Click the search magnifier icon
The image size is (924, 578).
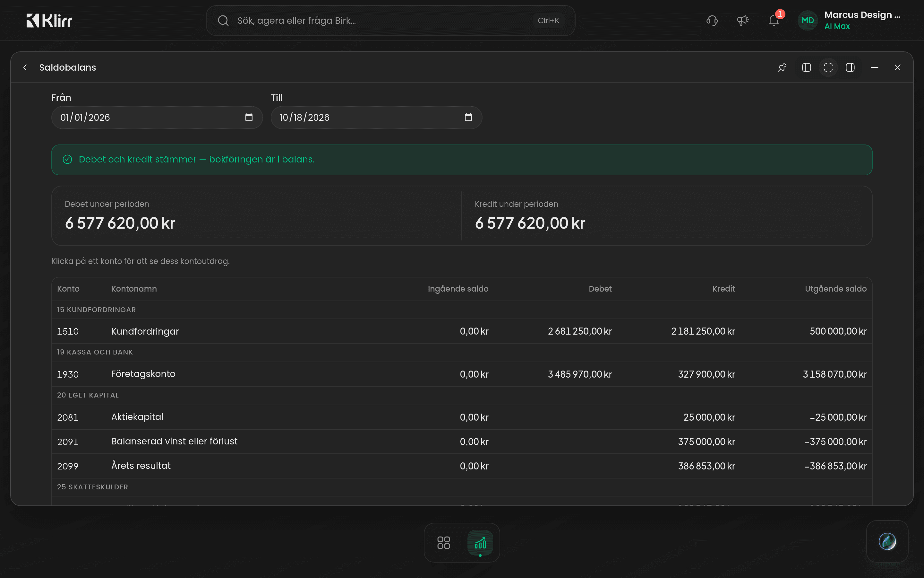(223, 21)
